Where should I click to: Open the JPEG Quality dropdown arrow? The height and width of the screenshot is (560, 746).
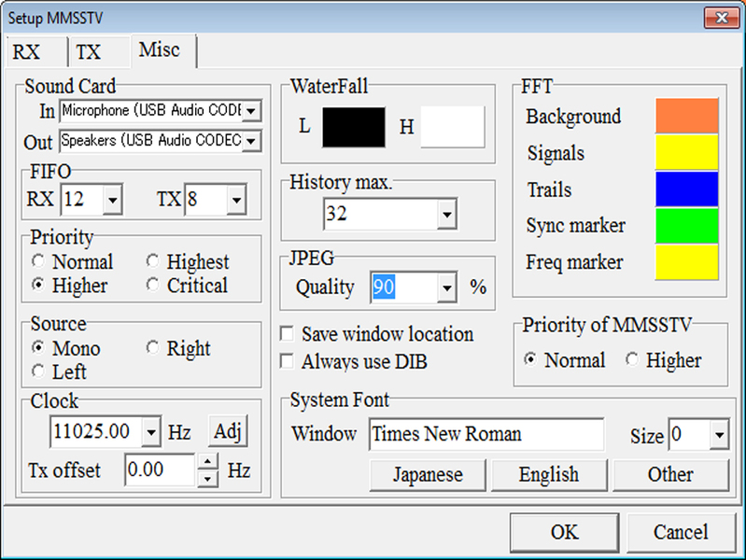[446, 287]
